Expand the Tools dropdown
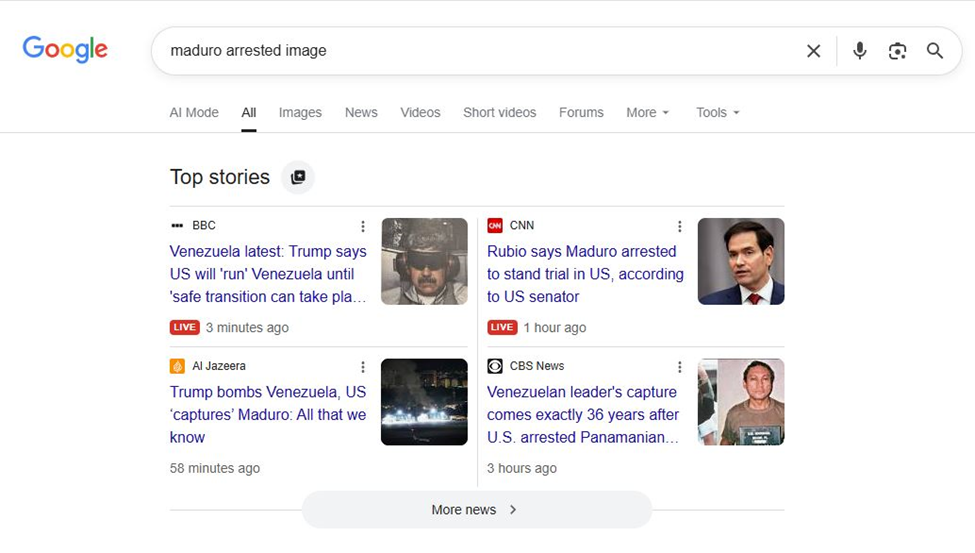 coord(718,113)
